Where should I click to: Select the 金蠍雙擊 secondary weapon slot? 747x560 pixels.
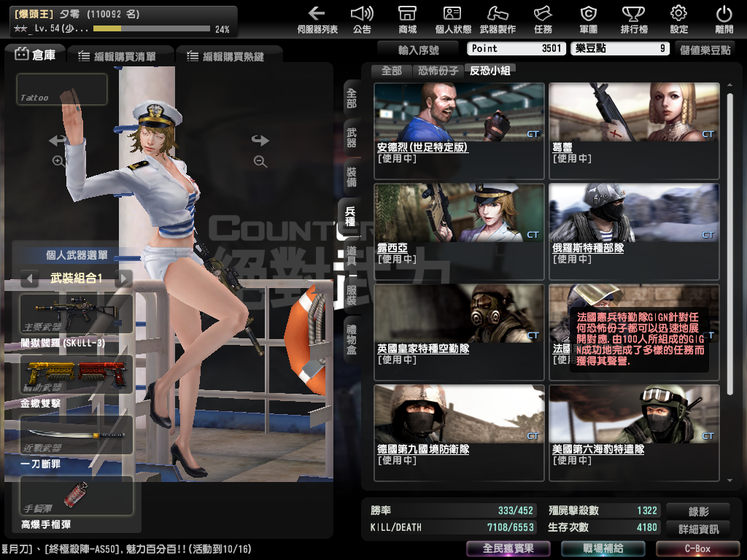(76, 374)
